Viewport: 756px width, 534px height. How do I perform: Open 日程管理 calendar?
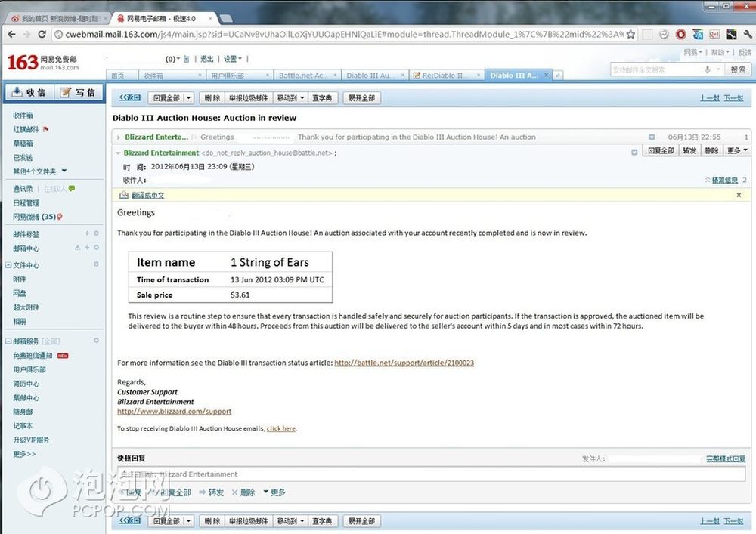pyautogui.click(x=26, y=202)
